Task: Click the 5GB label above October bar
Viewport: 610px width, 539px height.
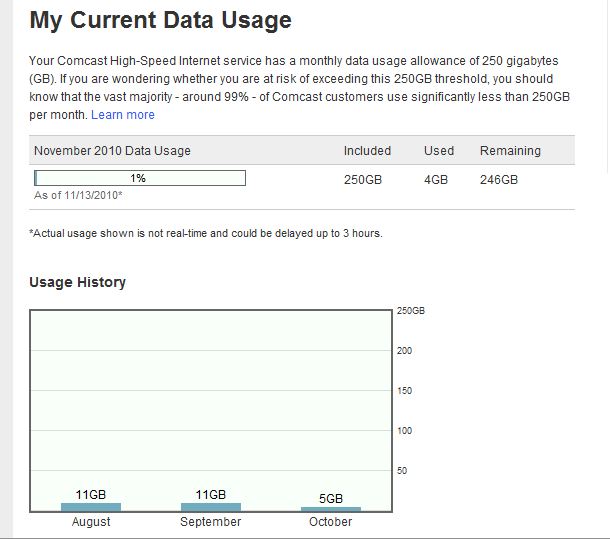Action: pos(331,498)
